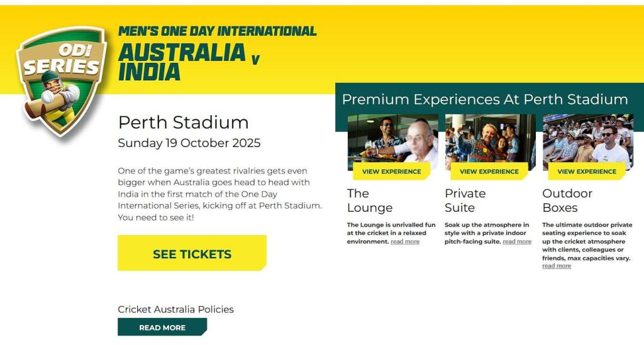Select the Private Suite photo thumbnail
The height and width of the screenshot is (345, 644).
click(x=490, y=138)
